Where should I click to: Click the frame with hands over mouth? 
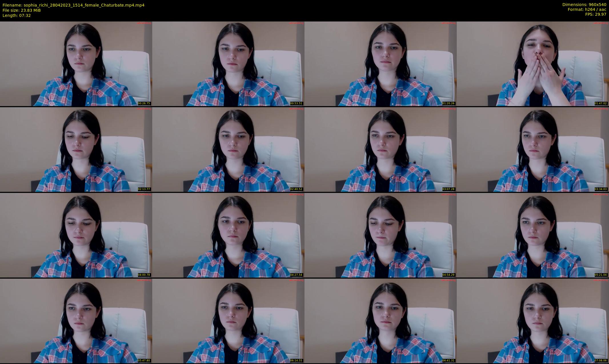[x=533, y=64]
